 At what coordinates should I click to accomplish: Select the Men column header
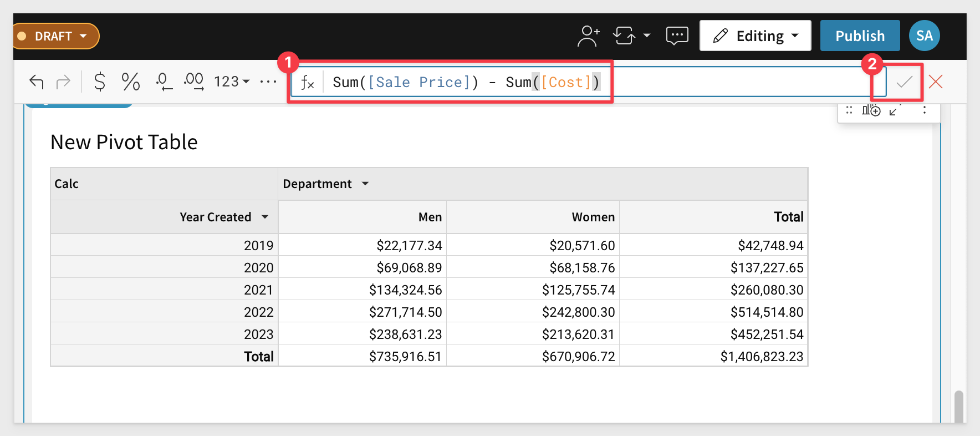363,217
